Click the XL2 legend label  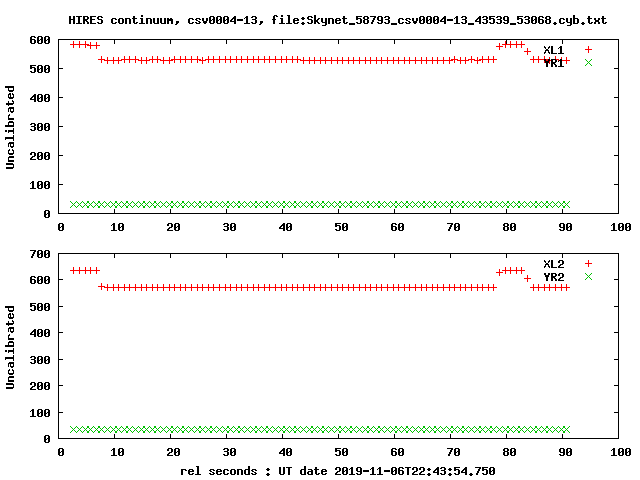pyautogui.click(x=553, y=264)
